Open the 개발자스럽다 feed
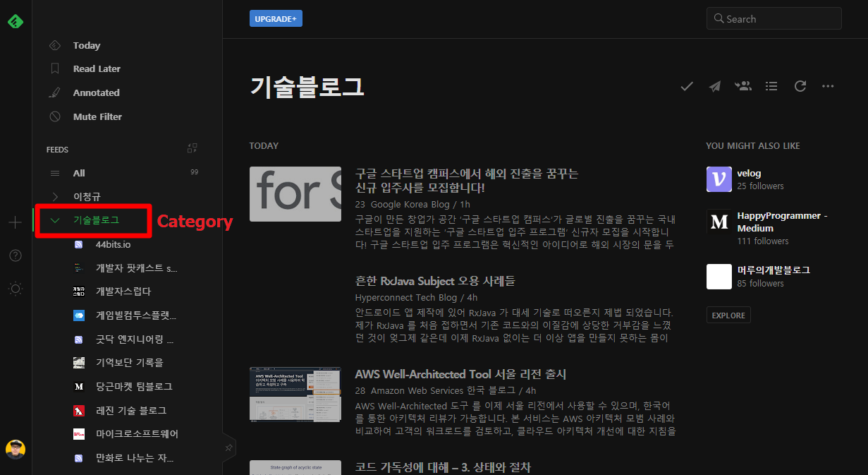Screen dimensions: 868x475 pyautogui.click(x=123, y=291)
